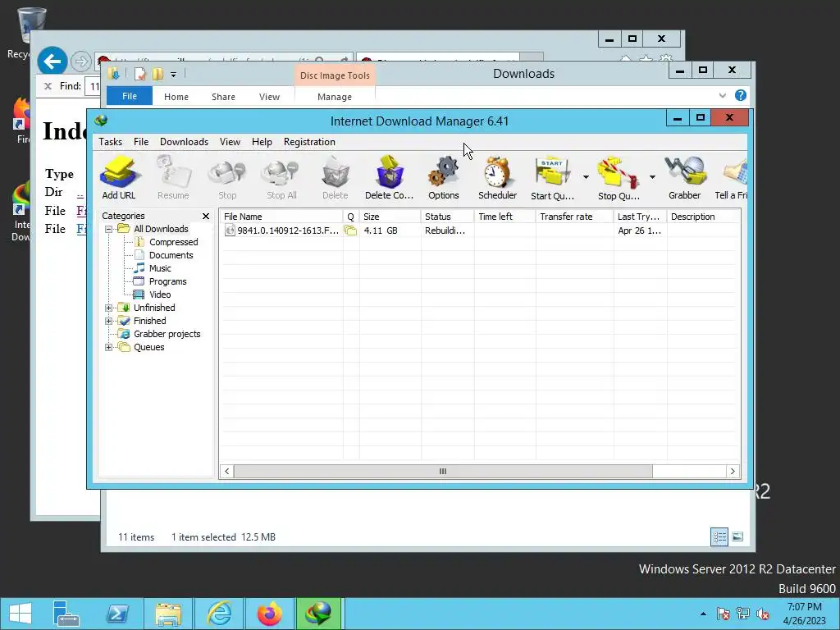Image resolution: width=840 pixels, height=630 pixels.
Task: Switch Explorer to large icons view
Action: tap(737, 536)
